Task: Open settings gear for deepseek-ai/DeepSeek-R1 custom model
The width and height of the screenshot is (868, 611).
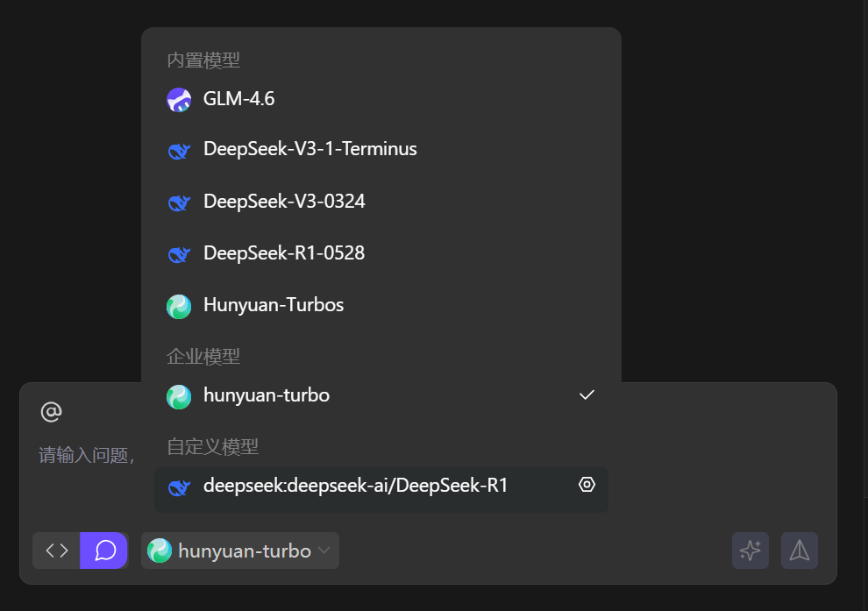Action: 587,484
